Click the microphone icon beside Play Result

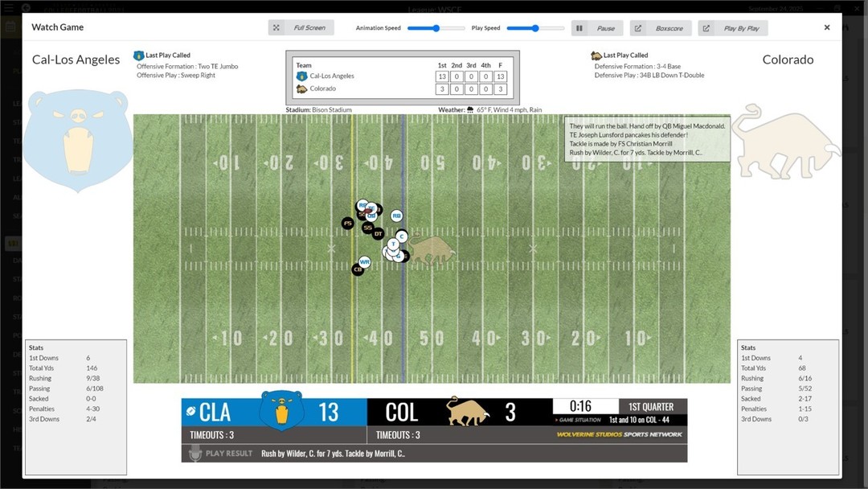[194, 453]
